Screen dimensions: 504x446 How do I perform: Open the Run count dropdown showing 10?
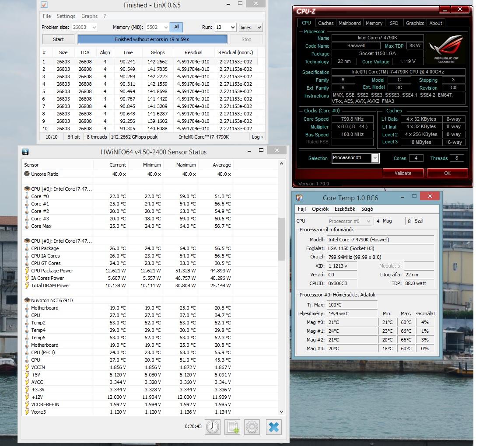[x=233, y=27]
